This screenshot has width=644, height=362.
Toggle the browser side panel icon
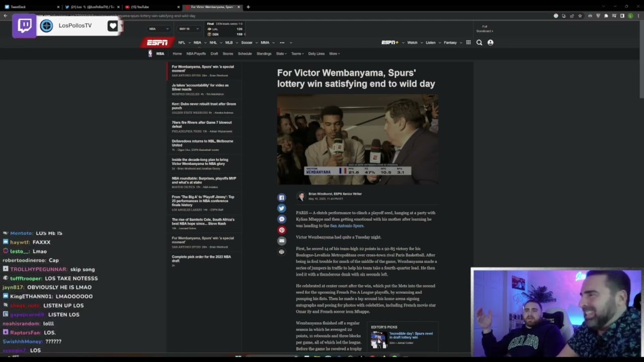click(x=622, y=16)
